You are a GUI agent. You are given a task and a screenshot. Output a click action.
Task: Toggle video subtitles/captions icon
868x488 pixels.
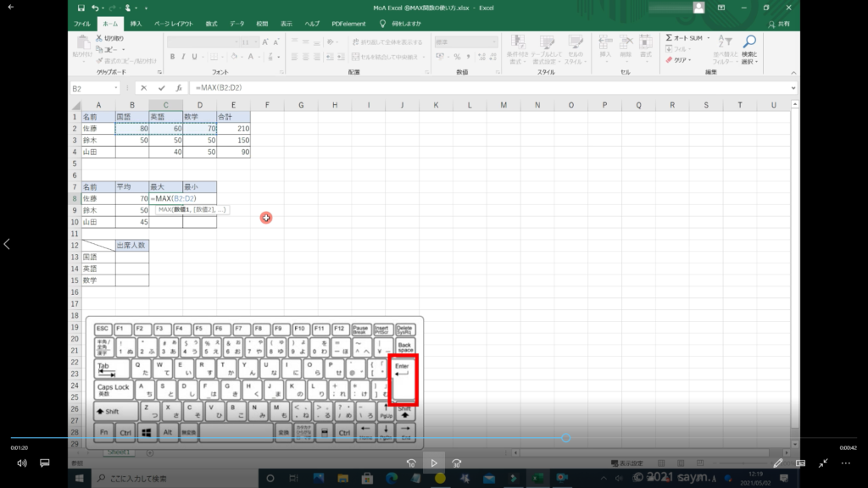45,463
